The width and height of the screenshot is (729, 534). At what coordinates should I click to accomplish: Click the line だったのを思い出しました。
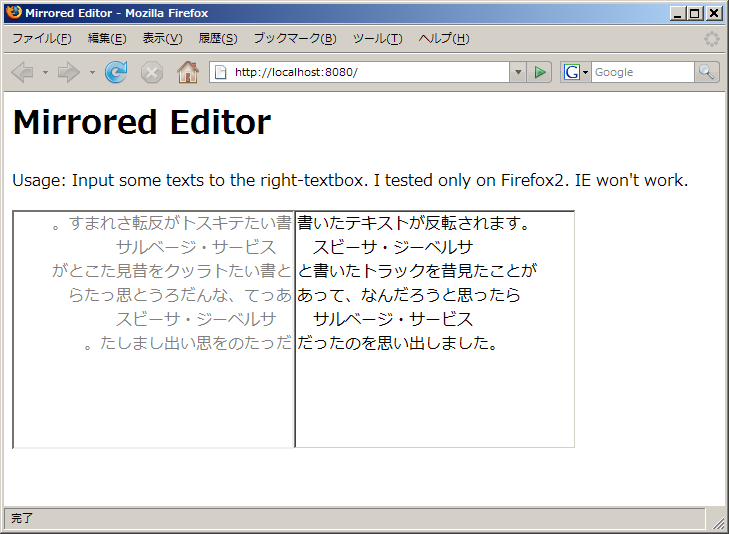click(x=398, y=343)
